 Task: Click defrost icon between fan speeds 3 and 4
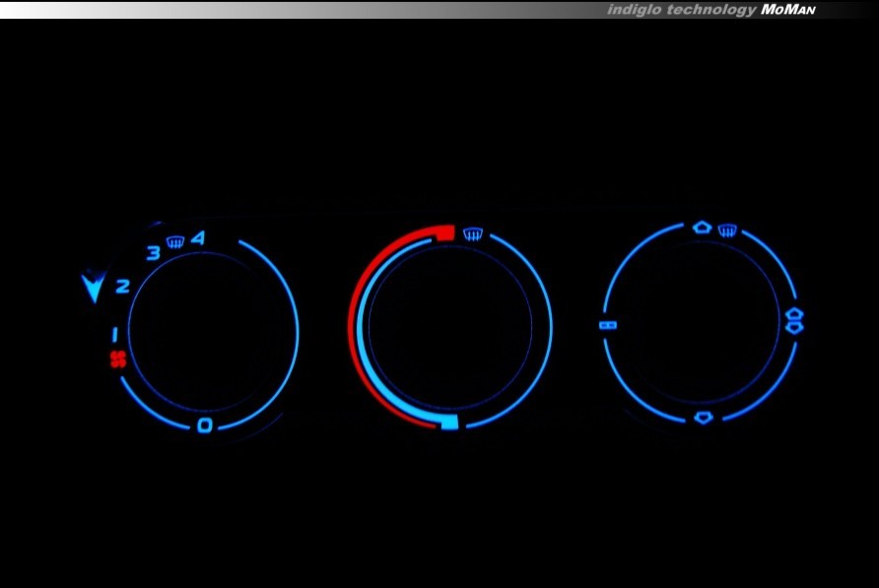(175, 240)
